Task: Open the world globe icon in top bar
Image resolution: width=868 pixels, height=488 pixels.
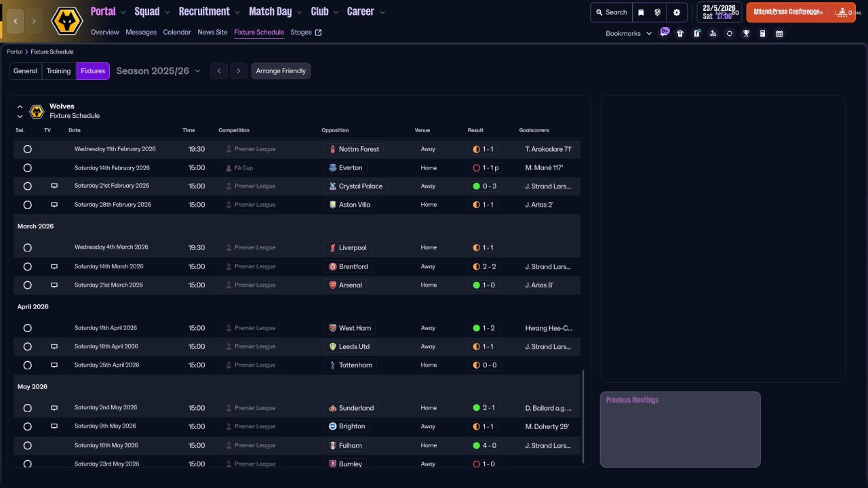Action: point(658,12)
